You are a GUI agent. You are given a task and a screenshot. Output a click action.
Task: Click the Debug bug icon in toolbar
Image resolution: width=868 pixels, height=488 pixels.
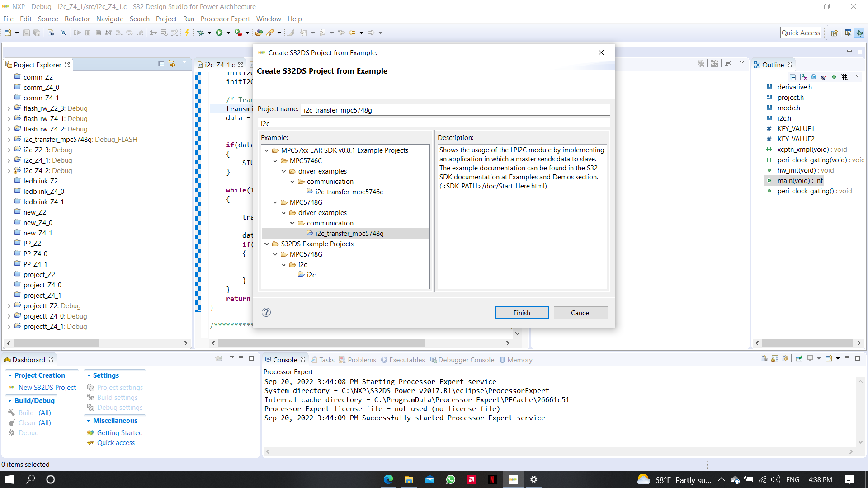click(201, 33)
